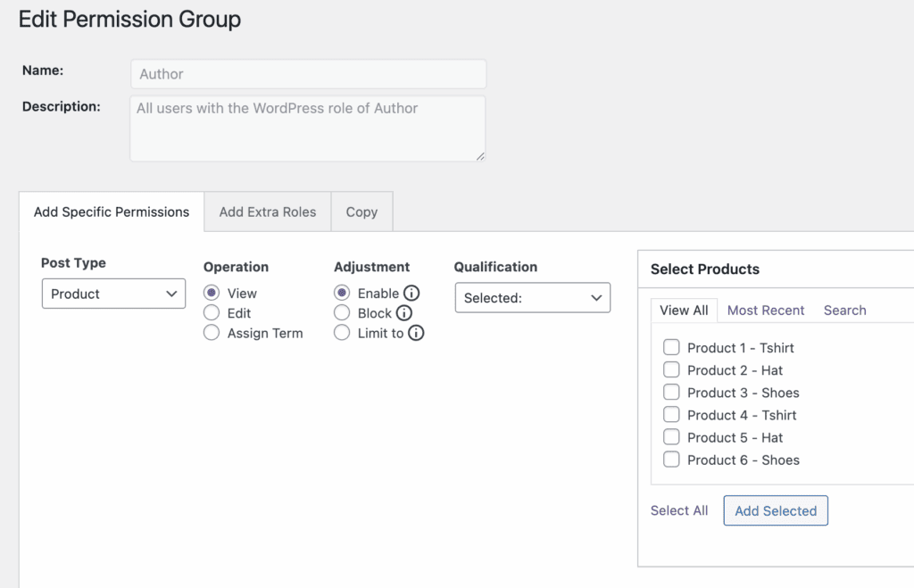Select the Product 6 - Shoes checkbox

(671, 459)
